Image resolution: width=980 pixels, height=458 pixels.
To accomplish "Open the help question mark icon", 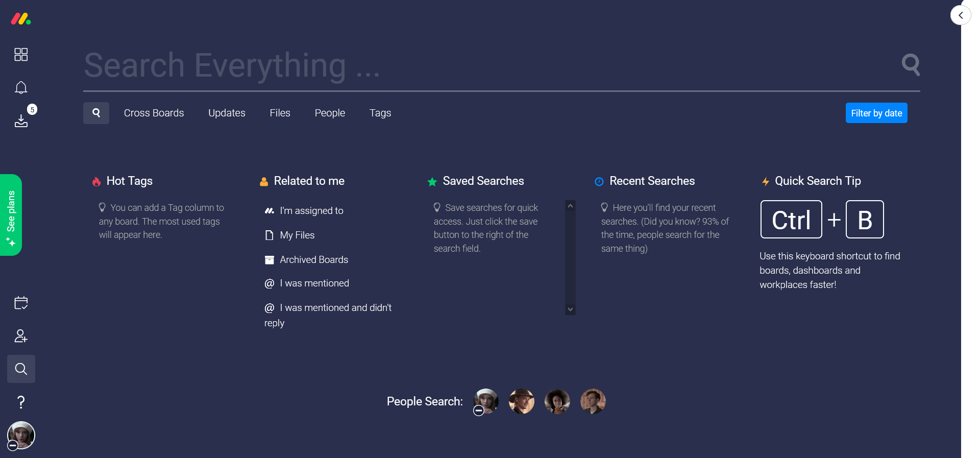I will click(x=21, y=402).
